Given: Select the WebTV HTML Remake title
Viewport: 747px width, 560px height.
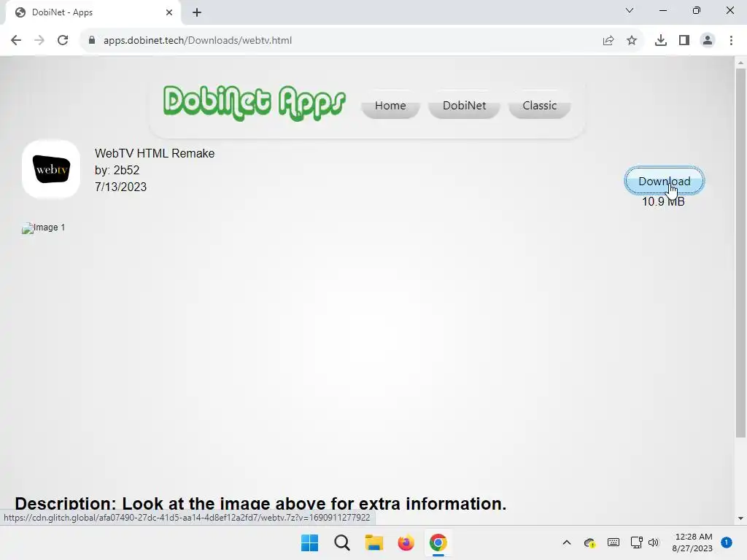Looking at the screenshot, I should point(155,153).
